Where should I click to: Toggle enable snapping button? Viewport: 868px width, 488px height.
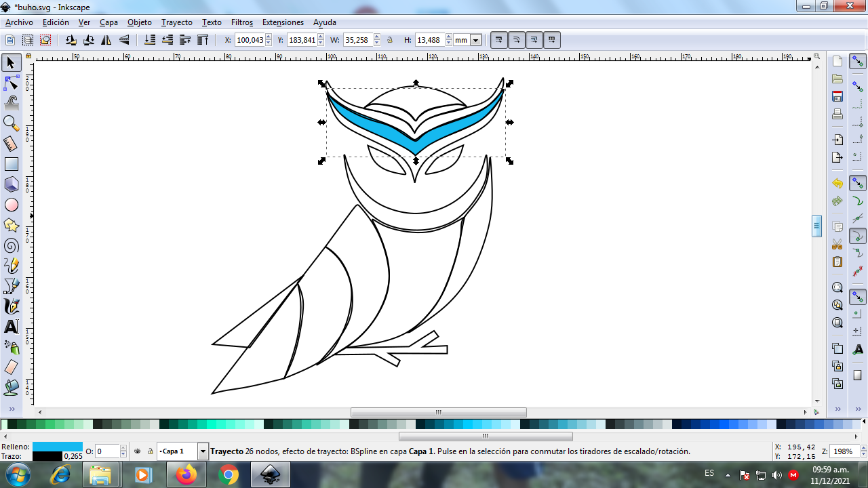[858, 62]
